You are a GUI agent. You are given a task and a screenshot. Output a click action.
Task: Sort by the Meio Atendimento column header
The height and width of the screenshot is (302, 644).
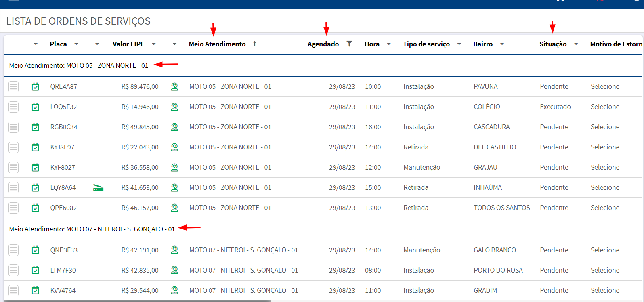[x=217, y=44]
